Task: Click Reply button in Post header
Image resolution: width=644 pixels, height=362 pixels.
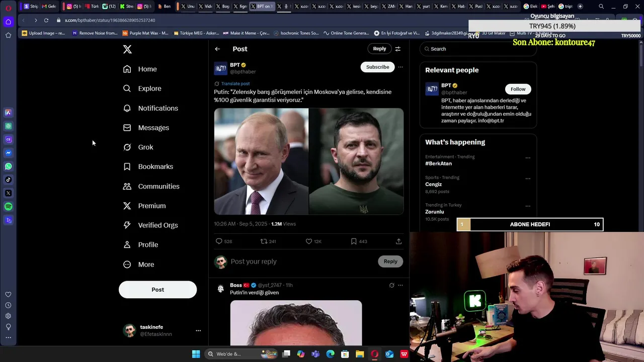Action: point(379,49)
